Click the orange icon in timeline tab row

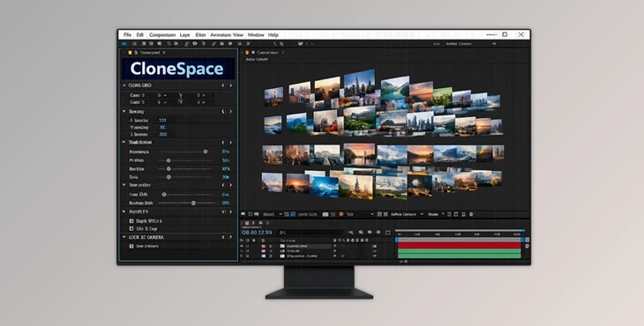pos(247,223)
